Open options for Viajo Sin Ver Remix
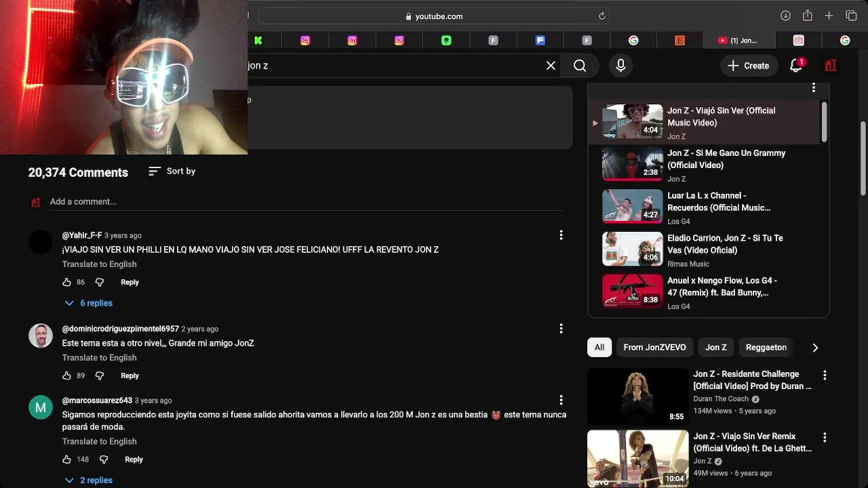Viewport: 868px width, 488px height. tap(825, 437)
